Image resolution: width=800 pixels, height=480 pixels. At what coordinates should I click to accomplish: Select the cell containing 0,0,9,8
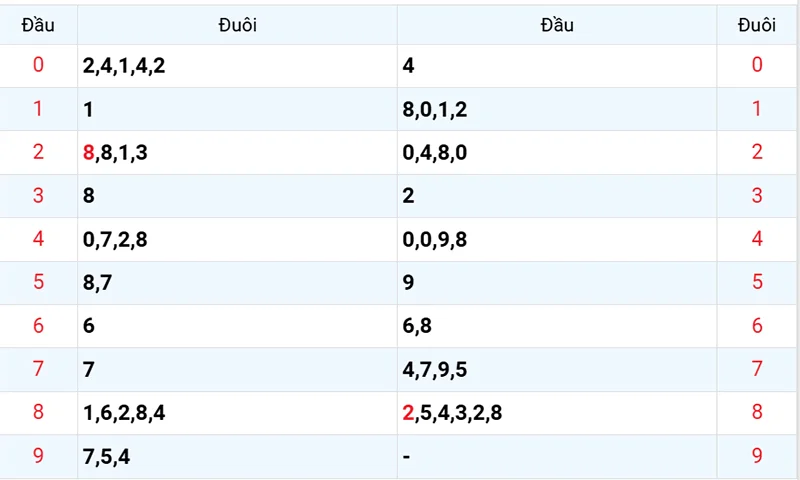tap(557, 239)
